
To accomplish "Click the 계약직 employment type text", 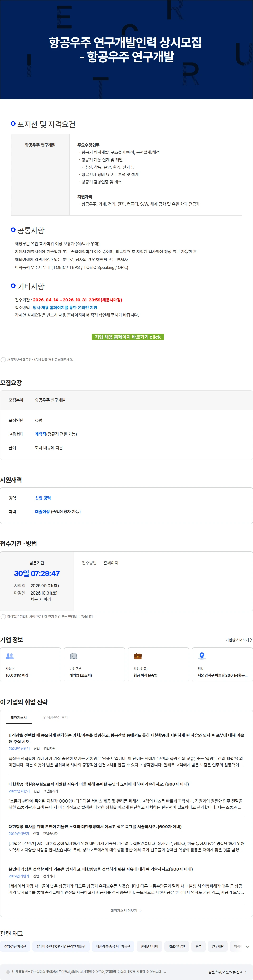I will click(x=40, y=434).
